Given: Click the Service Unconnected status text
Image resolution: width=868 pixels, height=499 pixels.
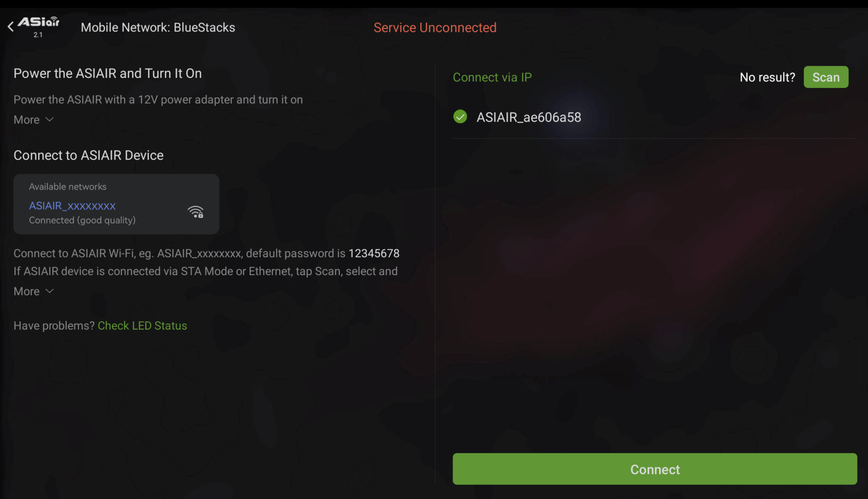Looking at the screenshot, I should (435, 28).
